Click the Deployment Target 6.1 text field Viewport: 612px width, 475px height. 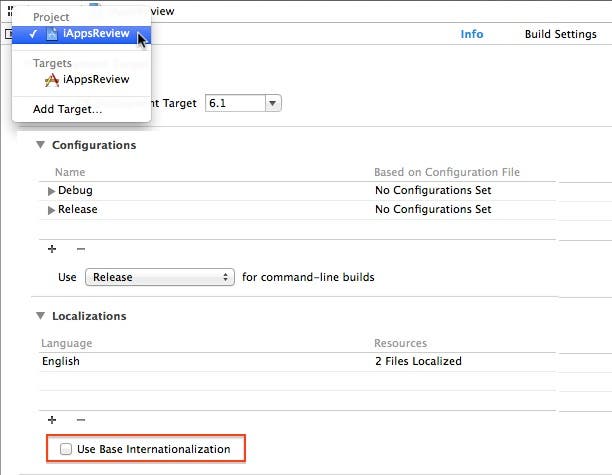coord(232,103)
